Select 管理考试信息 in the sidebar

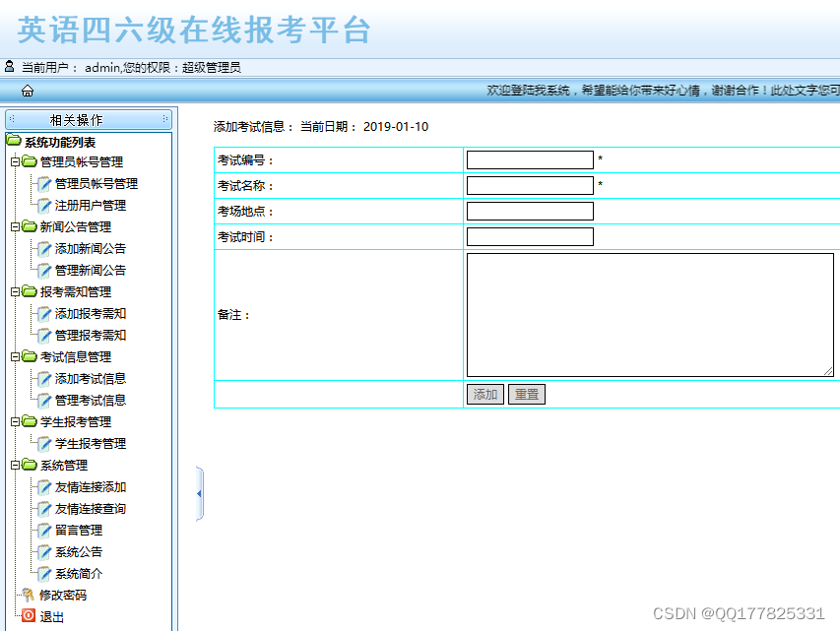(x=91, y=401)
